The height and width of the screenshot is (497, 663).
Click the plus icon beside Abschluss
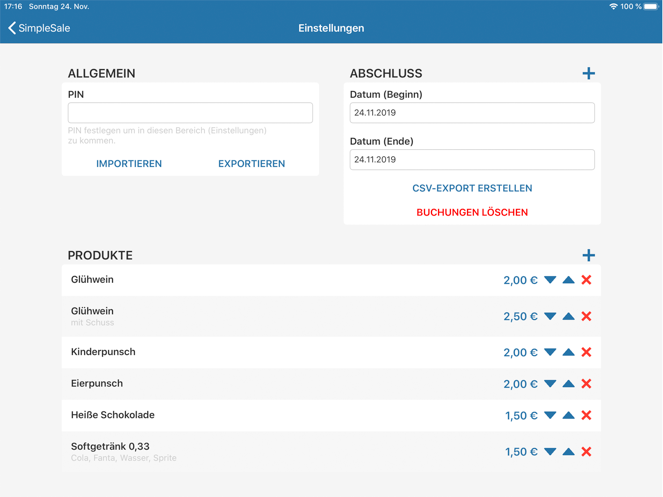click(588, 73)
